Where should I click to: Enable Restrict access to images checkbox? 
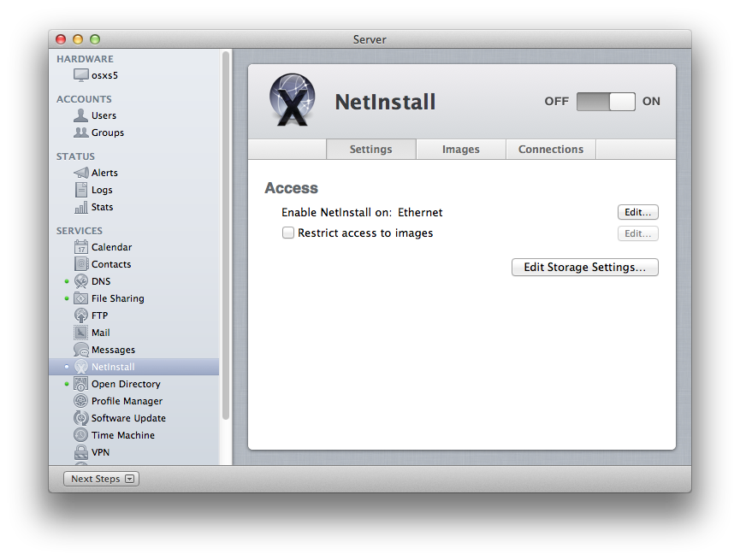coord(288,233)
